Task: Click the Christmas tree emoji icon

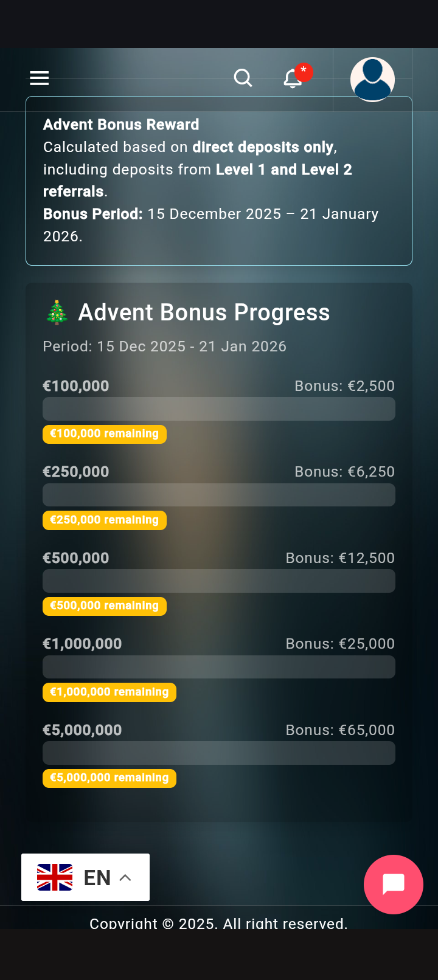Action: 57,312
